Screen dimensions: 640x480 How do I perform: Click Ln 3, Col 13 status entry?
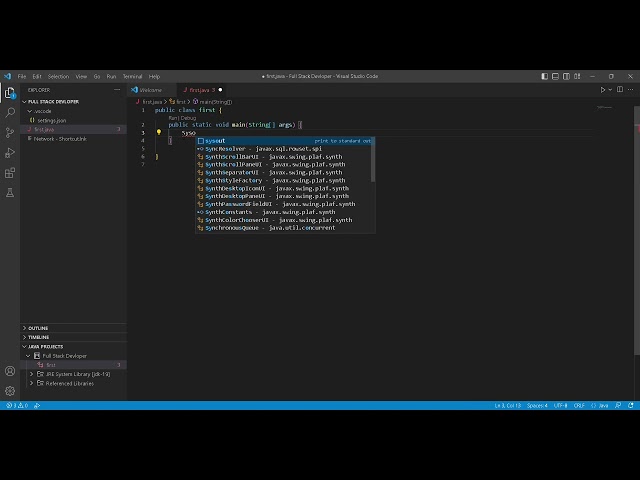(507, 406)
